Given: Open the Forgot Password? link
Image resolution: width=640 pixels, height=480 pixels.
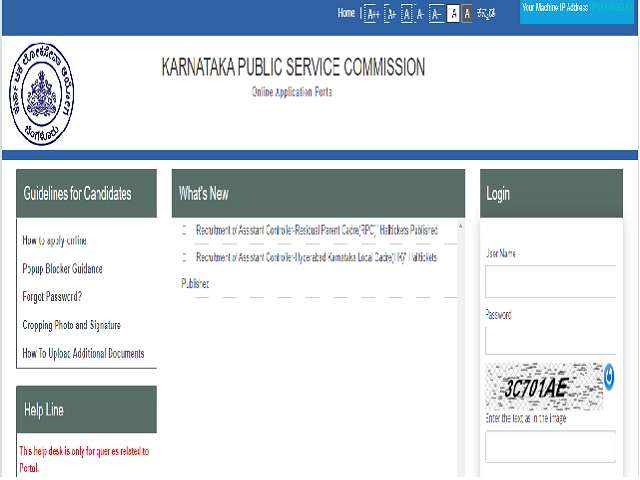Looking at the screenshot, I should pyautogui.click(x=52, y=296).
